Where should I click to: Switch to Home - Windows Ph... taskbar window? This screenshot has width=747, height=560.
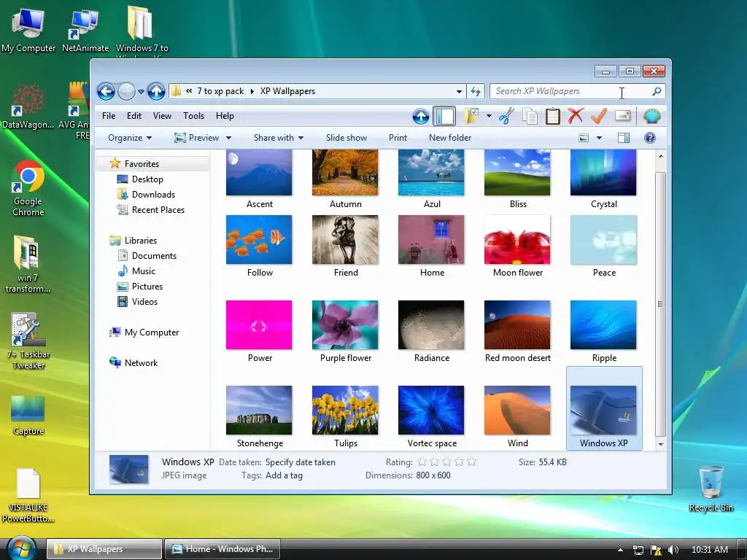(x=222, y=549)
